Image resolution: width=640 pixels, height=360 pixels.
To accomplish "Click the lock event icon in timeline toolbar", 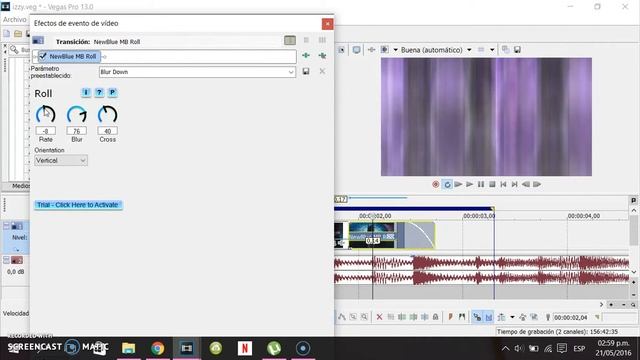I will coord(436,317).
